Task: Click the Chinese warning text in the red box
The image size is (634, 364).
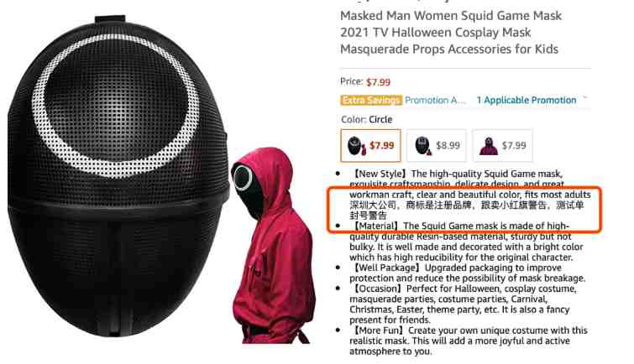Action: click(467, 210)
